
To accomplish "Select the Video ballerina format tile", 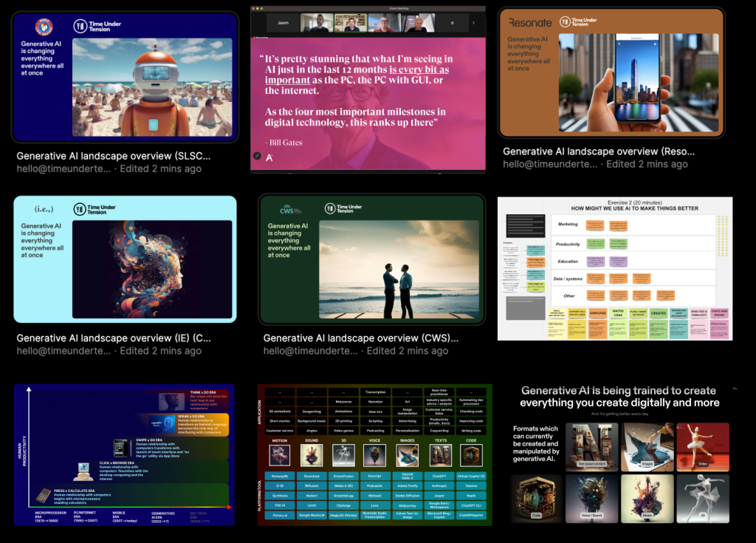I will click(x=703, y=446).
